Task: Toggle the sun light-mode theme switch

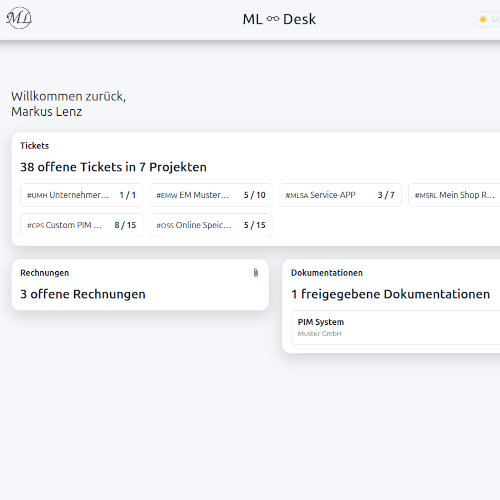Action: click(487, 19)
